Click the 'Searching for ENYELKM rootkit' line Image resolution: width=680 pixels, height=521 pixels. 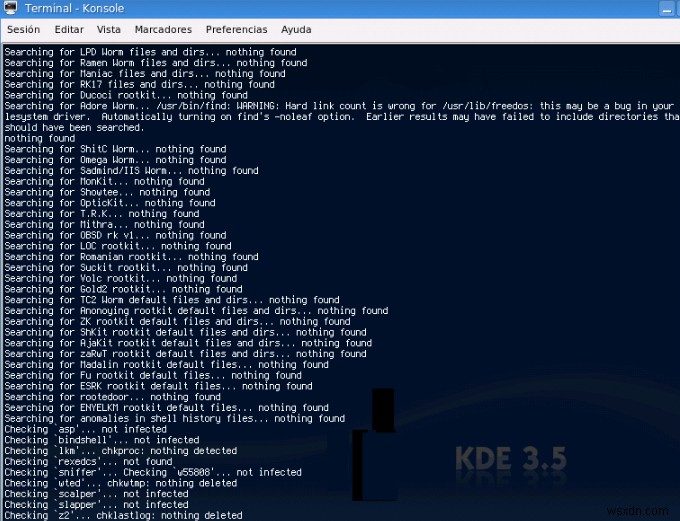click(167, 408)
